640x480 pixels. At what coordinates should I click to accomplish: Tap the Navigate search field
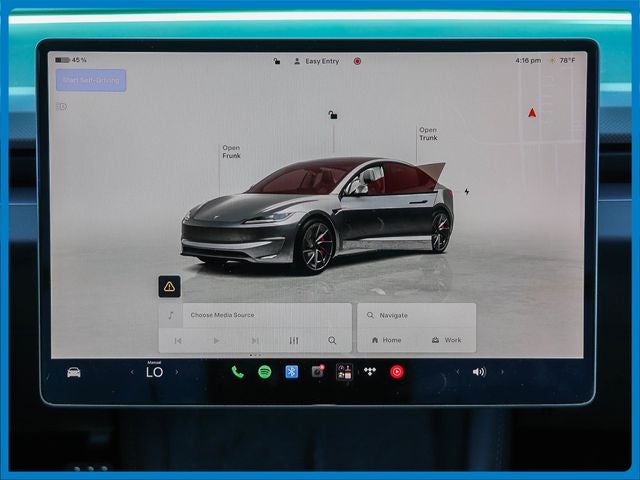click(416, 316)
